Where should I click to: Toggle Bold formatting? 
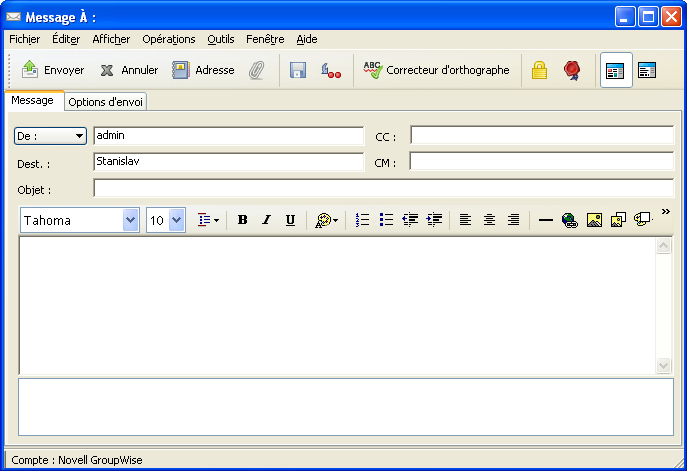242,220
